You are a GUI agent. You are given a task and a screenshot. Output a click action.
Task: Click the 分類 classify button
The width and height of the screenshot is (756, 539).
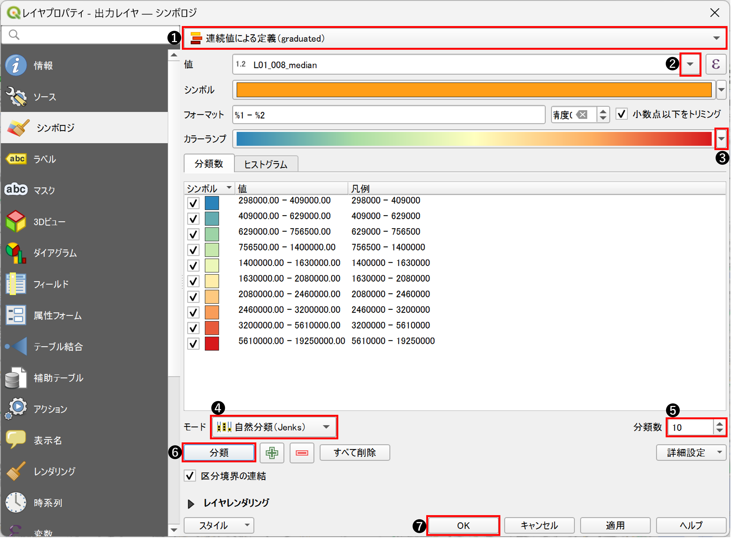[x=219, y=452]
